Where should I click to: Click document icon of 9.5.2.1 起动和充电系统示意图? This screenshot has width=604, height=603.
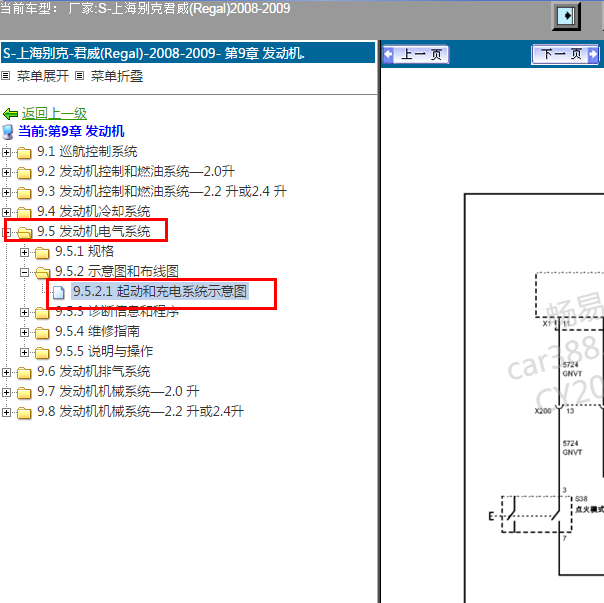click(59, 292)
